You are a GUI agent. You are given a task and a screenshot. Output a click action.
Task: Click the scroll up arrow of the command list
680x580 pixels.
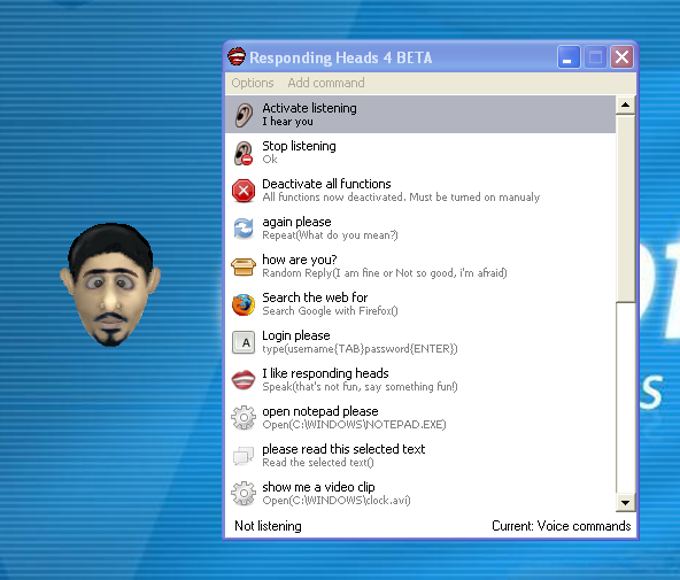click(625, 105)
